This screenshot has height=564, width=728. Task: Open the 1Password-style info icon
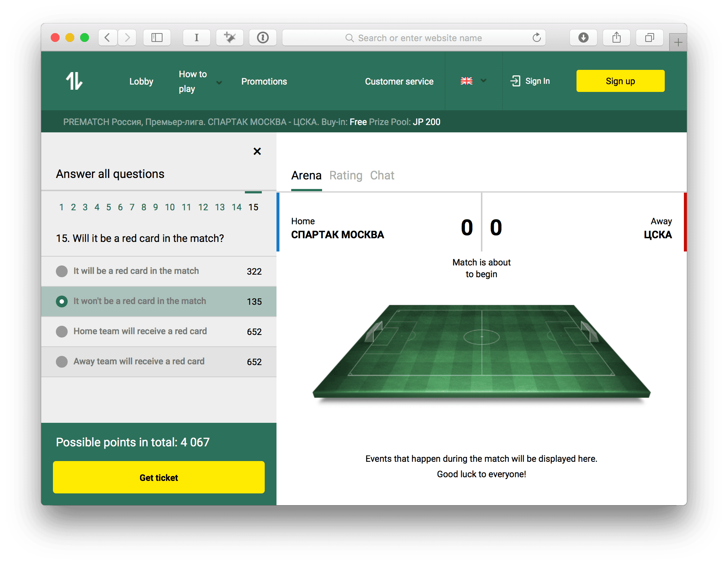263,38
